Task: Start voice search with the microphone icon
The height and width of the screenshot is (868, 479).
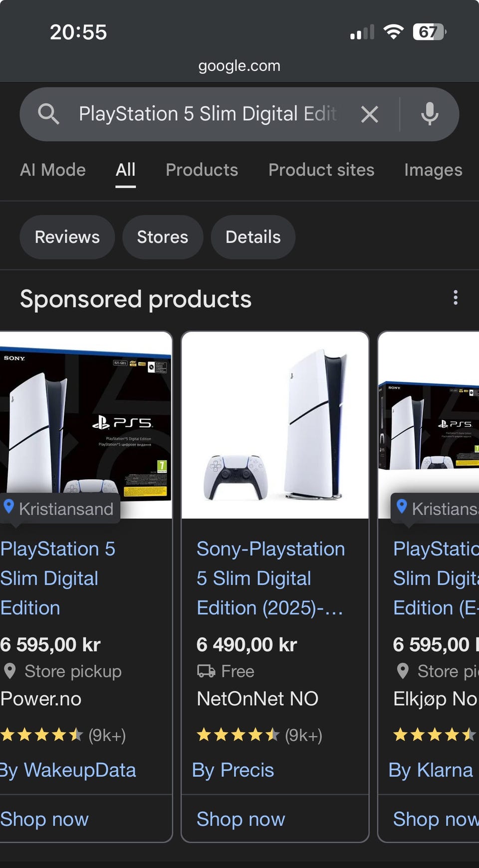Action: click(429, 114)
